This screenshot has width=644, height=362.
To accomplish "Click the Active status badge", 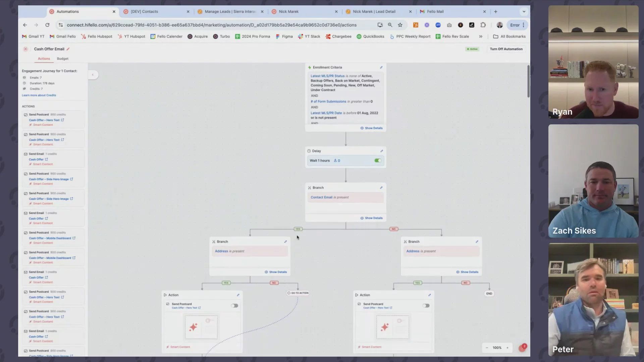I will 472,49.
